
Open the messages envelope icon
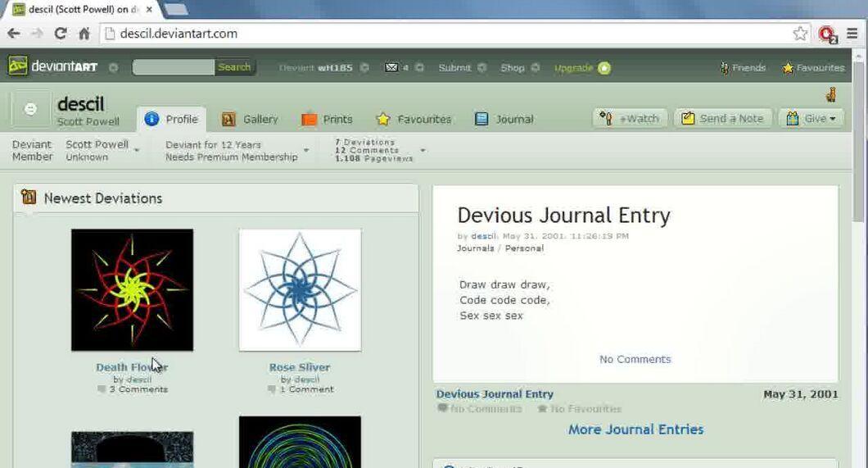point(391,67)
